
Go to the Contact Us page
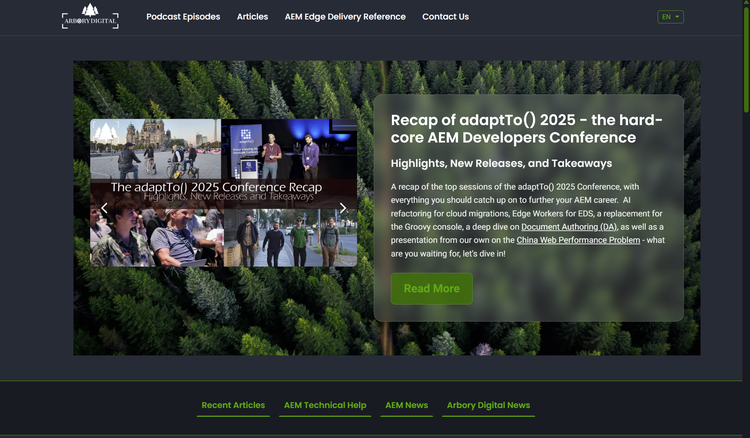point(445,17)
